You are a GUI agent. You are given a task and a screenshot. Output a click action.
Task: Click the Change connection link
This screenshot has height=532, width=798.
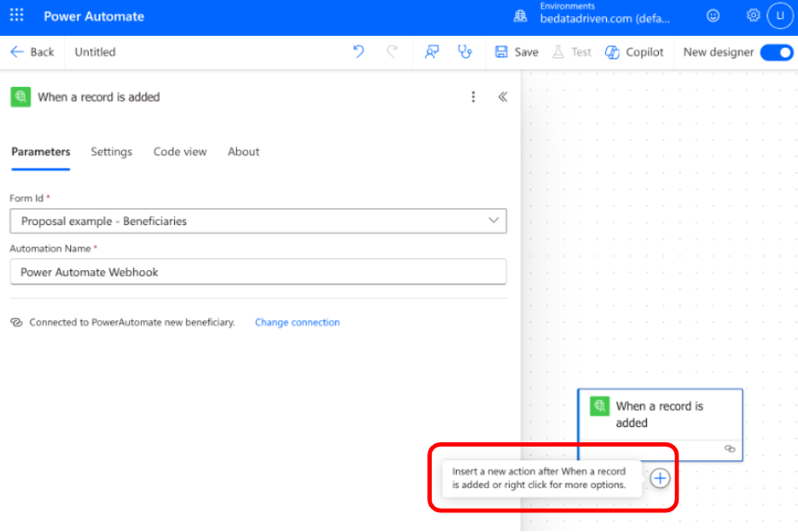(297, 322)
